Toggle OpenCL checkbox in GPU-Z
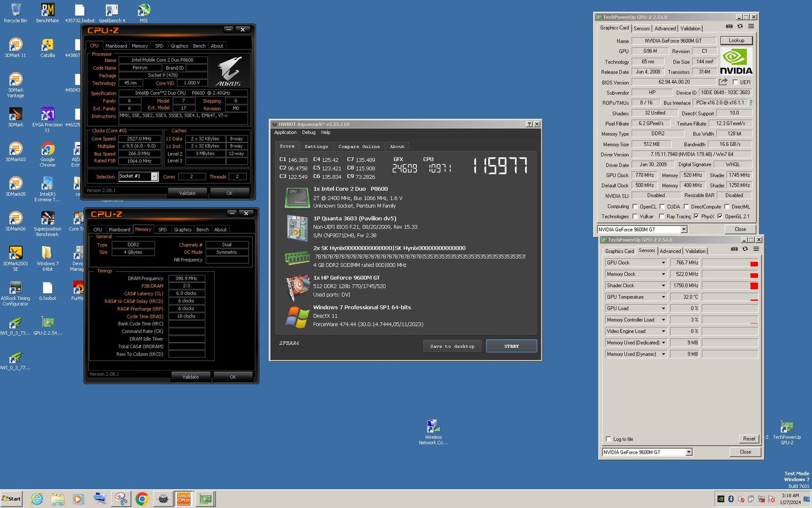Image resolution: width=812 pixels, height=508 pixels. 635,206
